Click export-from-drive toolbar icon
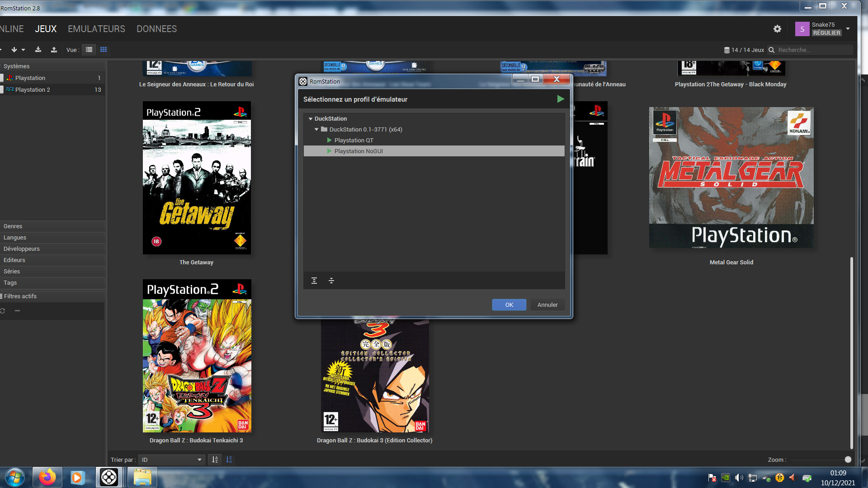This screenshot has width=868, height=488. [x=54, y=50]
